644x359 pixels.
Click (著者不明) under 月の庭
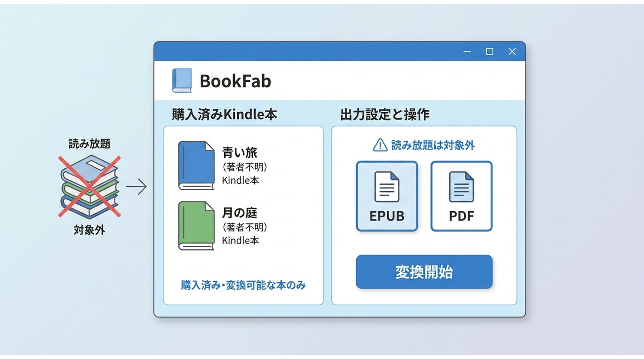pos(244,227)
